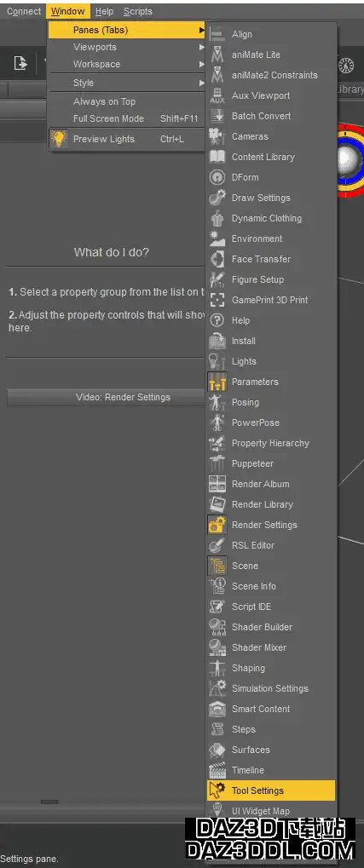
Task: Click the Tool Settings pane icon
Action: tap(217, 790)
